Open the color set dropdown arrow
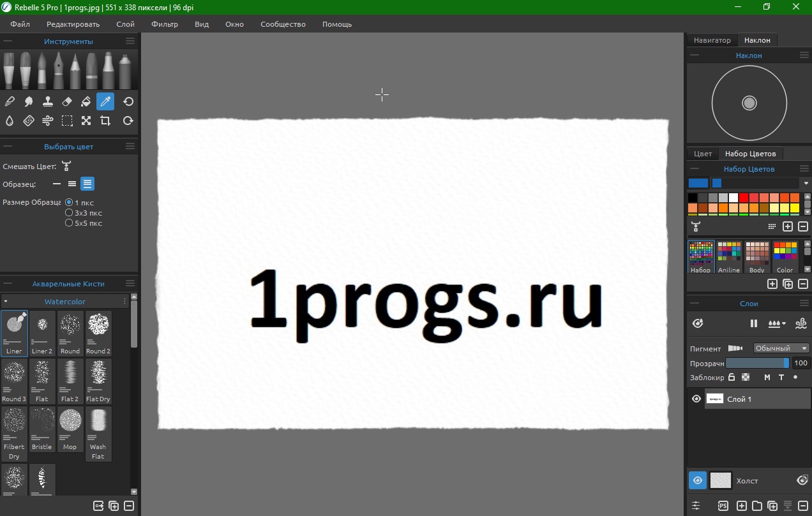Image resolution: width=812 pixels, height=516 pixels. [x=806, y=183]
